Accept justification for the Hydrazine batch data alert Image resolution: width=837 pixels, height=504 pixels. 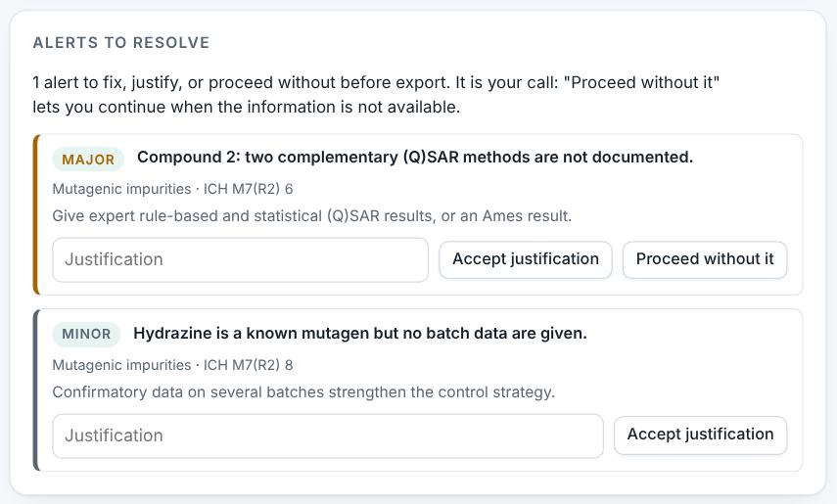point(700,435)
